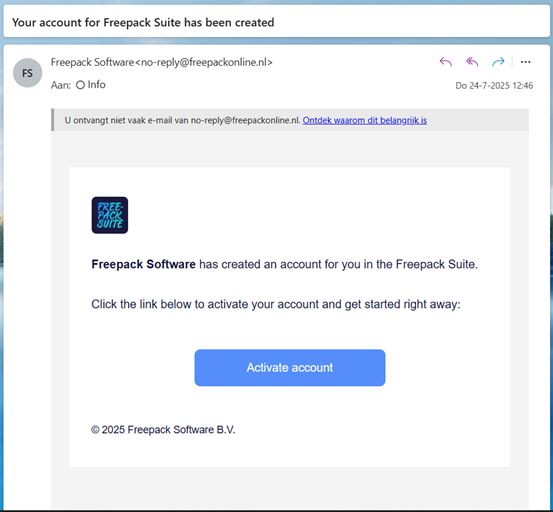This screenshot has height=512, width=553.
Task: Forward this email using the blue arrow
Action: (x=498, y=62)
